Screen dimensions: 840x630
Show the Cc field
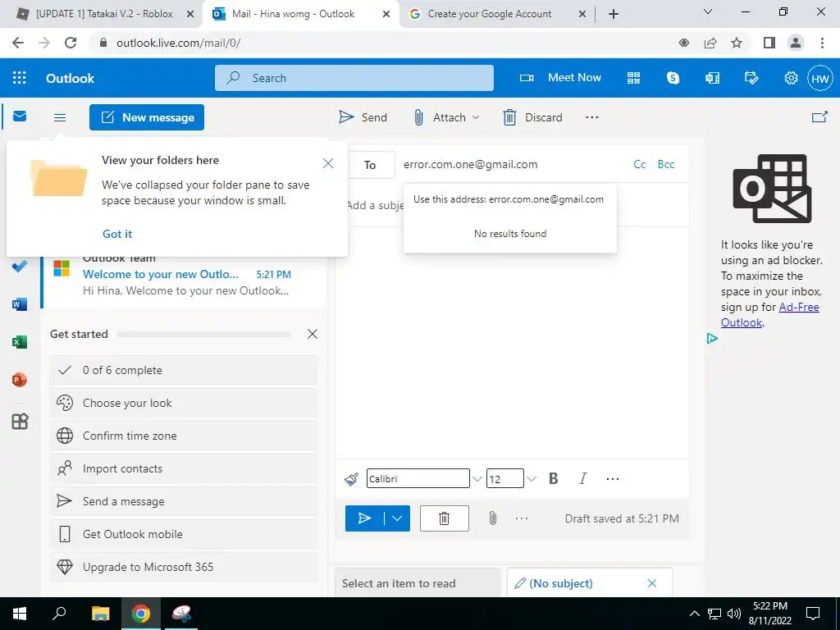point(640,164)
